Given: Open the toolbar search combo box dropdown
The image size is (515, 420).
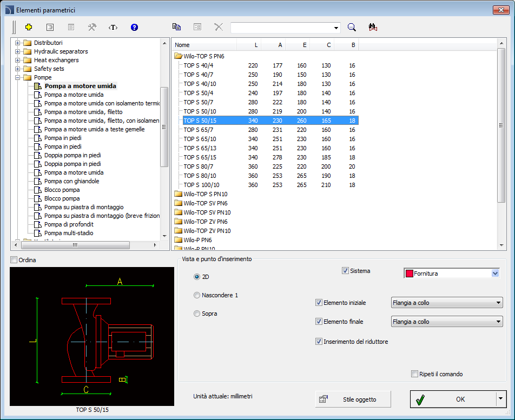Looking at the screenshot, I should pyautogui.click(x=336, y=28).
